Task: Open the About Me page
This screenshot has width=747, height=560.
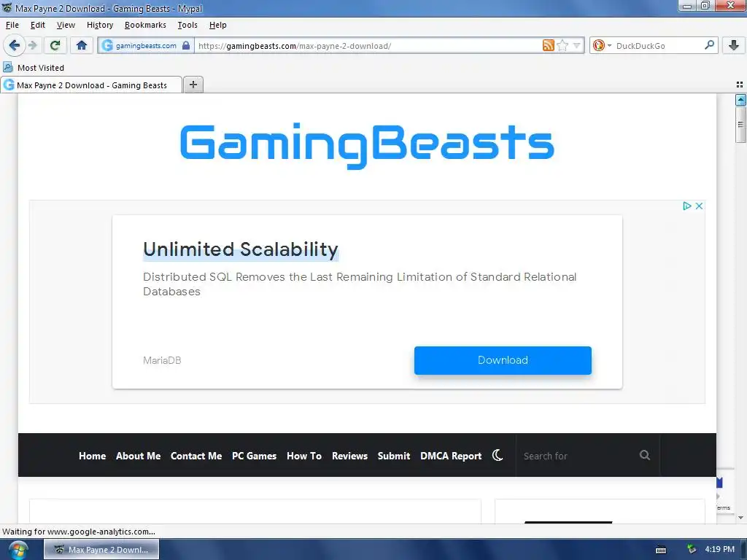Action: point(138,456)
